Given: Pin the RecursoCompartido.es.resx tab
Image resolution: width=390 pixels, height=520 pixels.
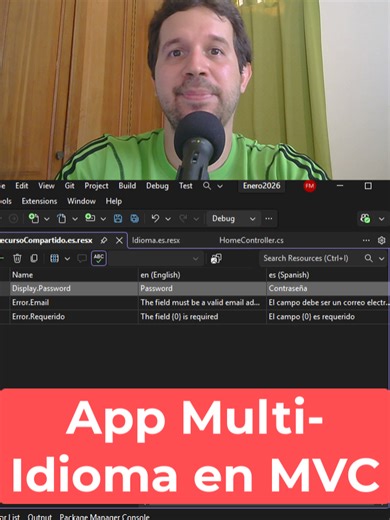Looking at the screenshot, I should coord(104,240).
